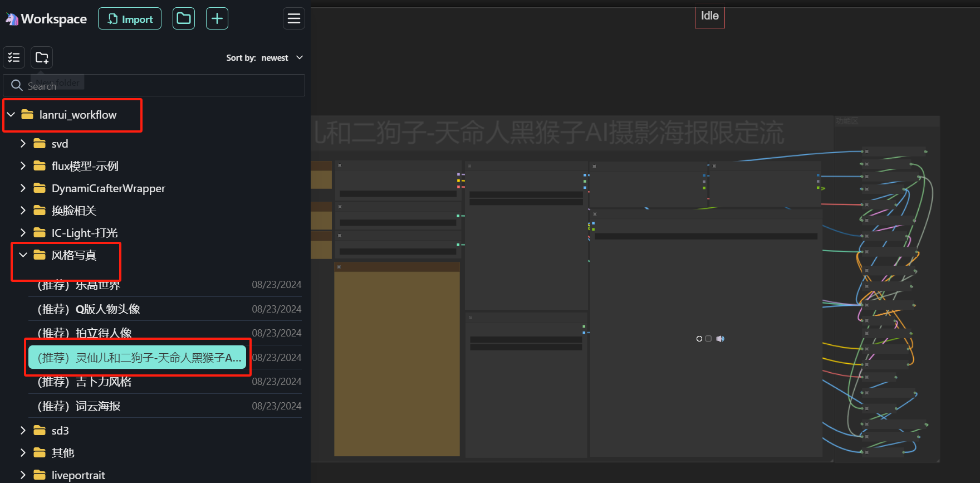Open the (推荐) 拍立得人像 workflow
980x483 pixels.
click(x=165, y=333)
